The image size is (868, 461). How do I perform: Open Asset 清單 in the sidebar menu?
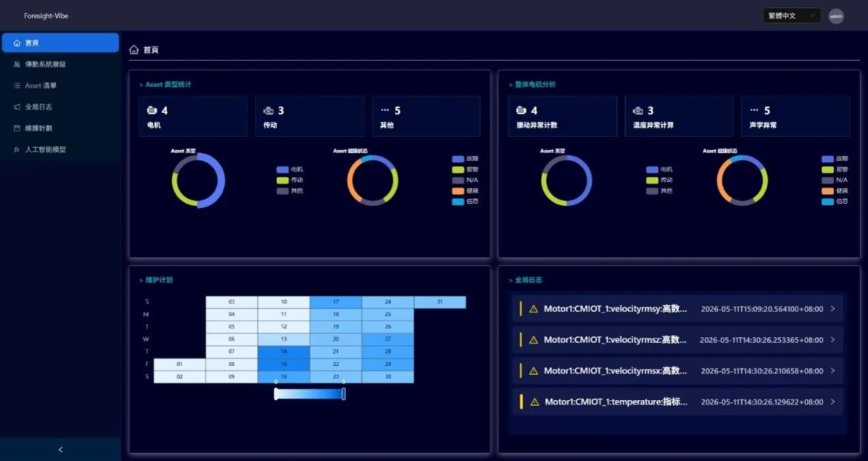tap(60, 85)
